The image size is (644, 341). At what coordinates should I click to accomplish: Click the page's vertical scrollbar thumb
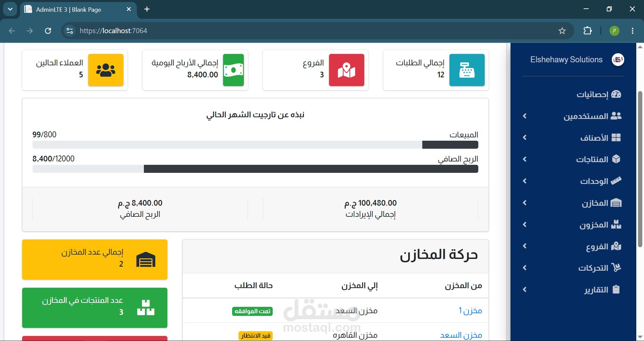[640, 169]
